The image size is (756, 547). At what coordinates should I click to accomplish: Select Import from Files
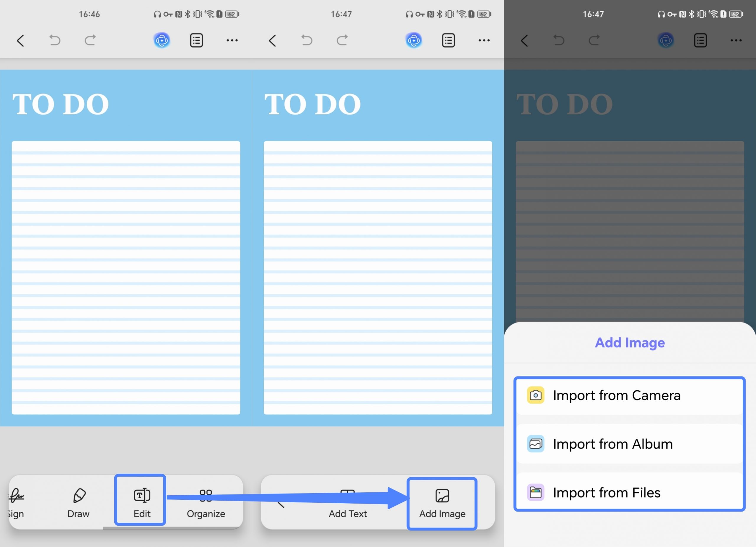tap(630, 493)
